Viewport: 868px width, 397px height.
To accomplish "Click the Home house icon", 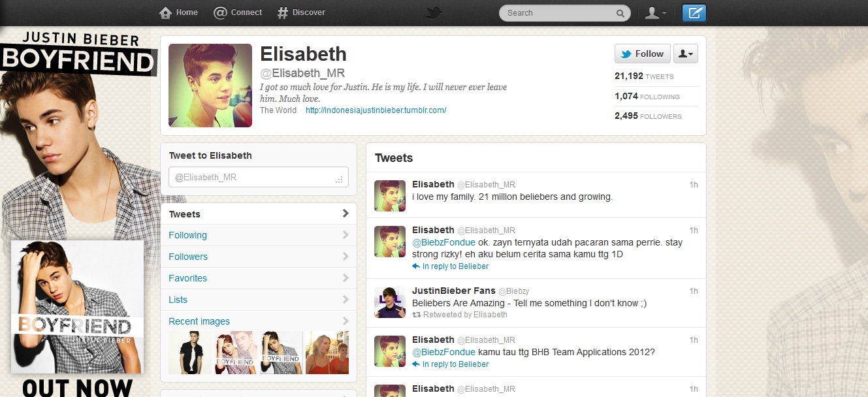I will click(166, 12).
